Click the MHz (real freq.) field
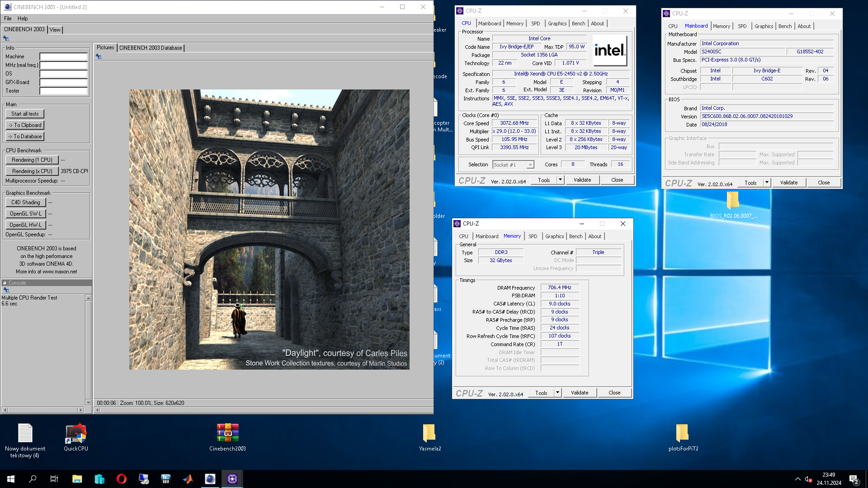 tap(63, 65)
